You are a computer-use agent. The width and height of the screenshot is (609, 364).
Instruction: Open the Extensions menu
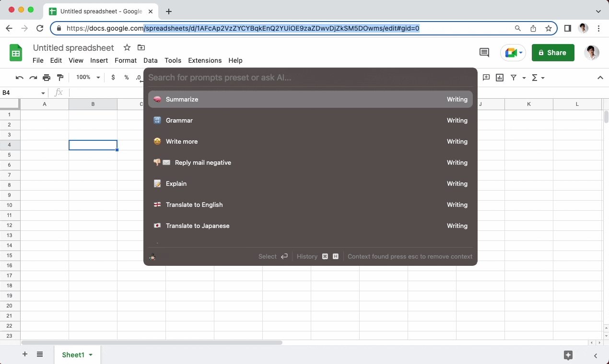tap(205, 60)
